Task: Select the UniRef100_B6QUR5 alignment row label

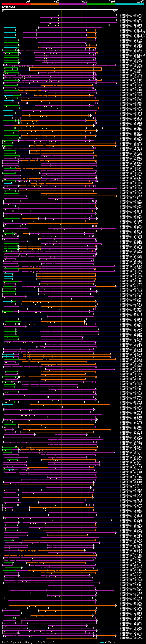Action: 131,82
